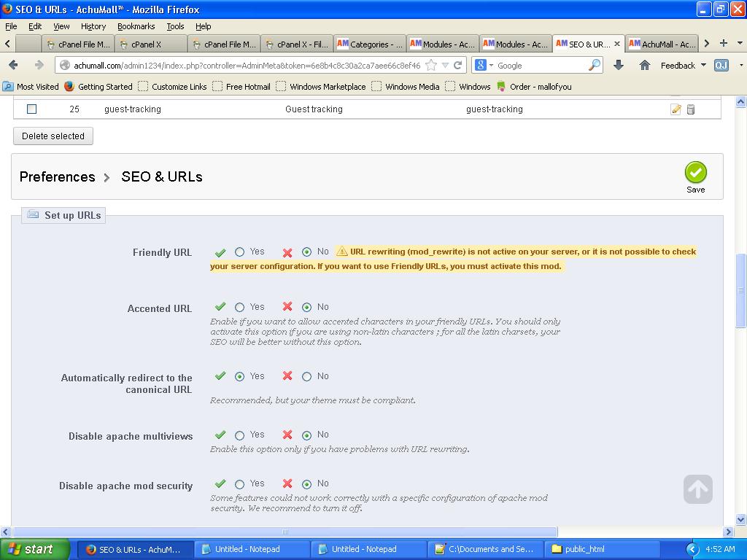Select No for Disable apache multiviews
This screenshot has height=560, width=747.
tap(307, 435)
